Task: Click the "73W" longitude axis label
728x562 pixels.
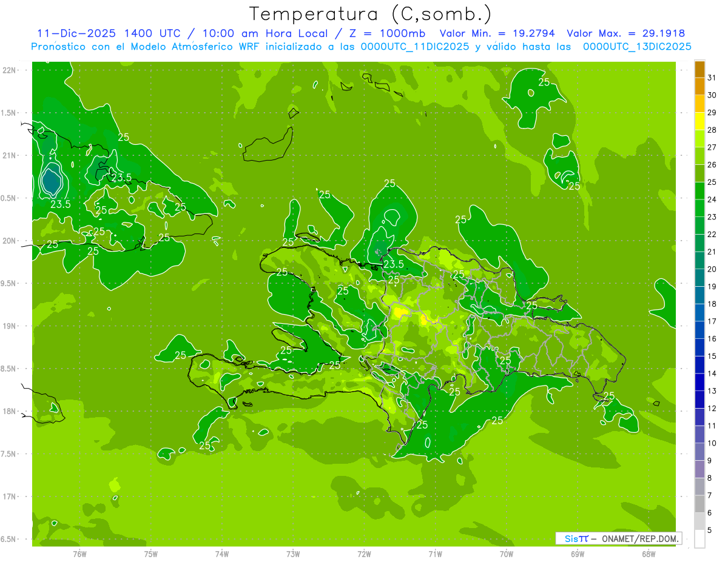Action: pos(293,554)
